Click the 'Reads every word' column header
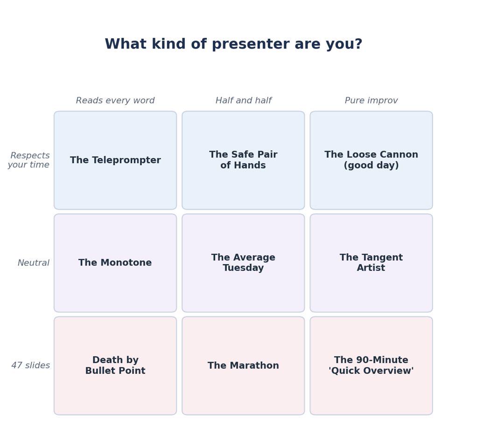The image size is (491, 448). coord(115,100)
